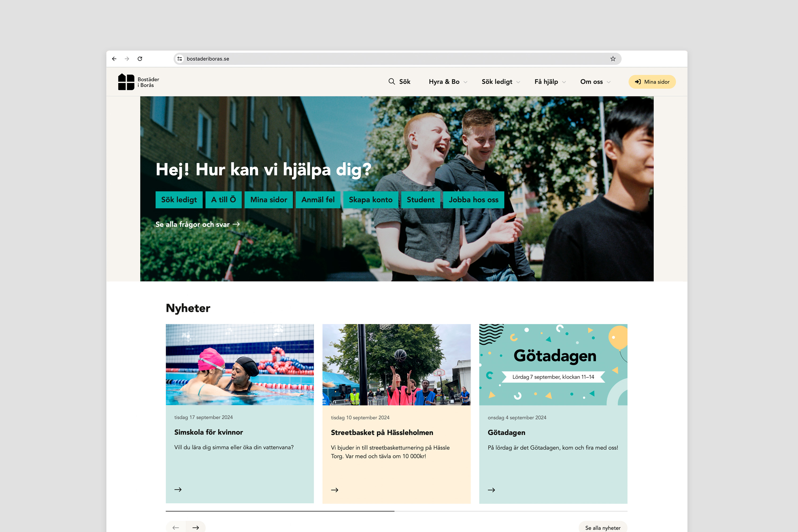Click the bostaderiboras.se address bar
The height and width of the screenshot is (532, 798).
coord(397,59)
